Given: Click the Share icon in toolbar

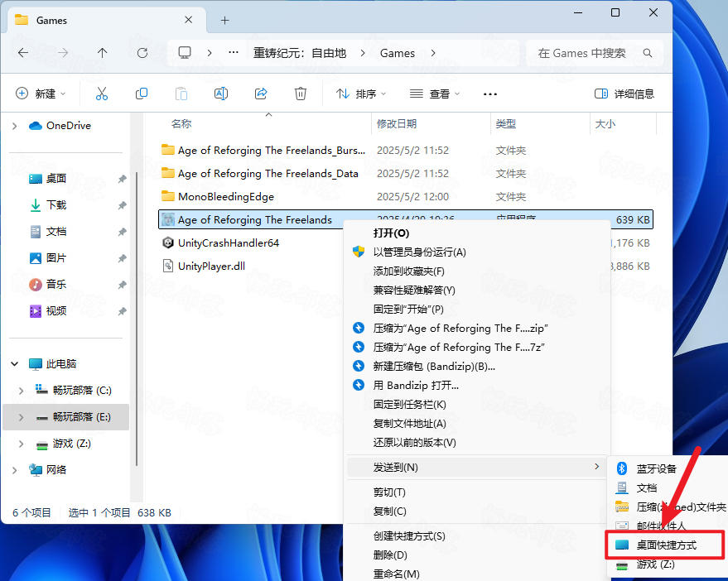Looking at the screenshot, I should tap(261, 94).
